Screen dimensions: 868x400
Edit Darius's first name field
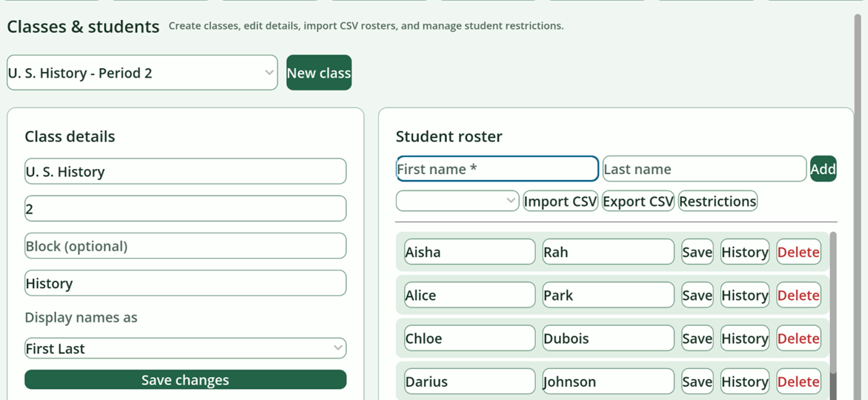469,381
